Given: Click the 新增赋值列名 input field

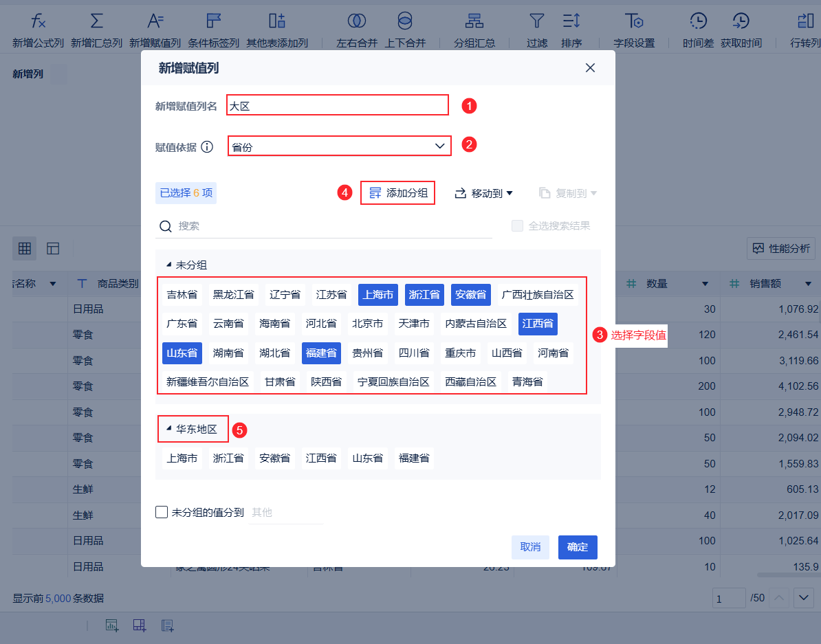Looking at the screenshot, I should click(x=338, y=105).
